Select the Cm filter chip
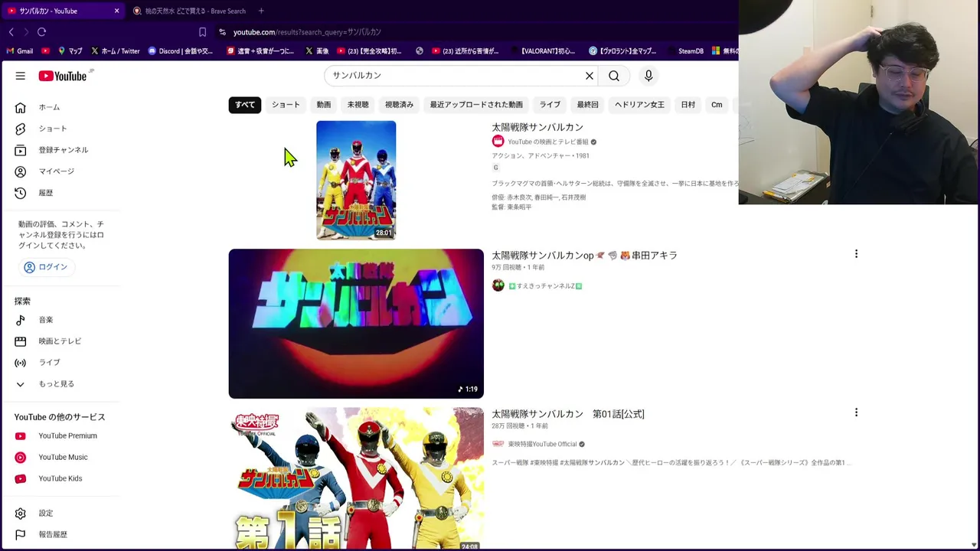The height and width of the screenshot is (551, 980). coord(717,105)
